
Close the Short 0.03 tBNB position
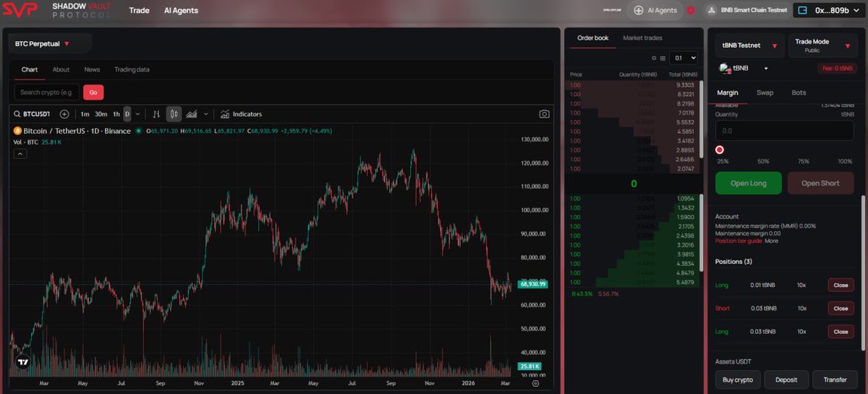(x=841, y=308)
